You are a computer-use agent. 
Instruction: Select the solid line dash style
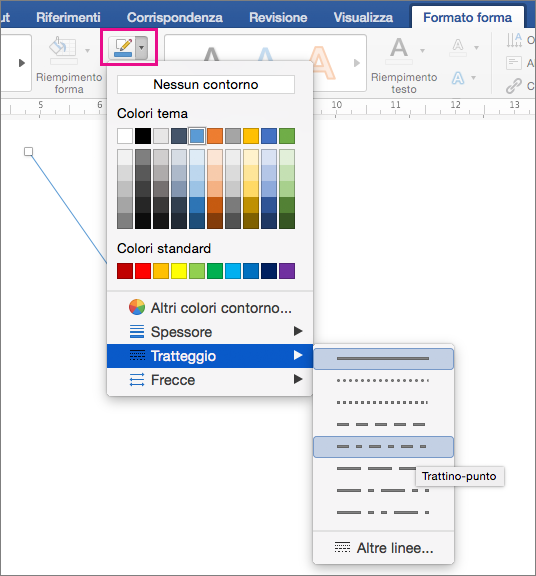click(383, 359)
